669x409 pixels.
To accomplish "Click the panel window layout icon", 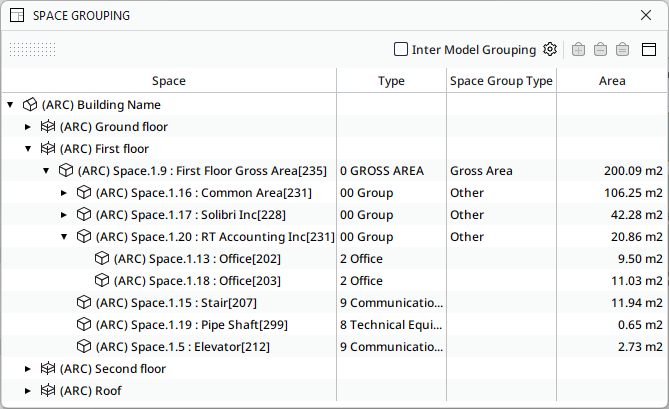I will pyautogui.click(x=649, y=49).
